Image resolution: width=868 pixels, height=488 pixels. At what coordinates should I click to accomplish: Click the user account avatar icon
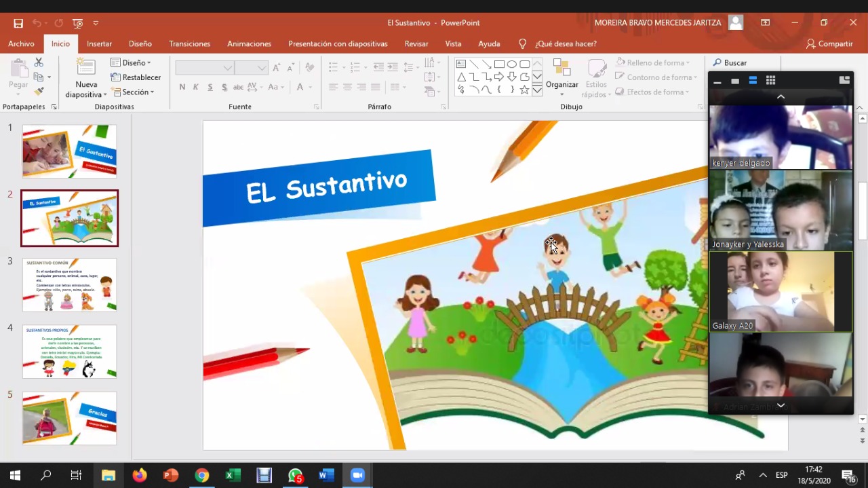[x=736, y=22]
